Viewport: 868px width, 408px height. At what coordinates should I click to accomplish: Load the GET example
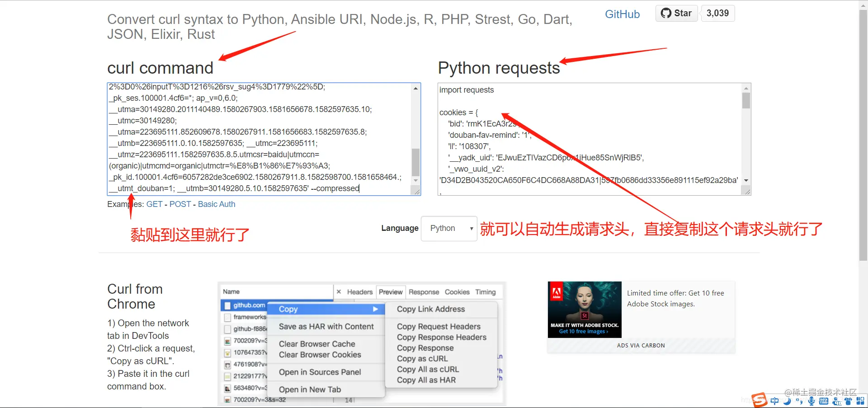(154, 204)
